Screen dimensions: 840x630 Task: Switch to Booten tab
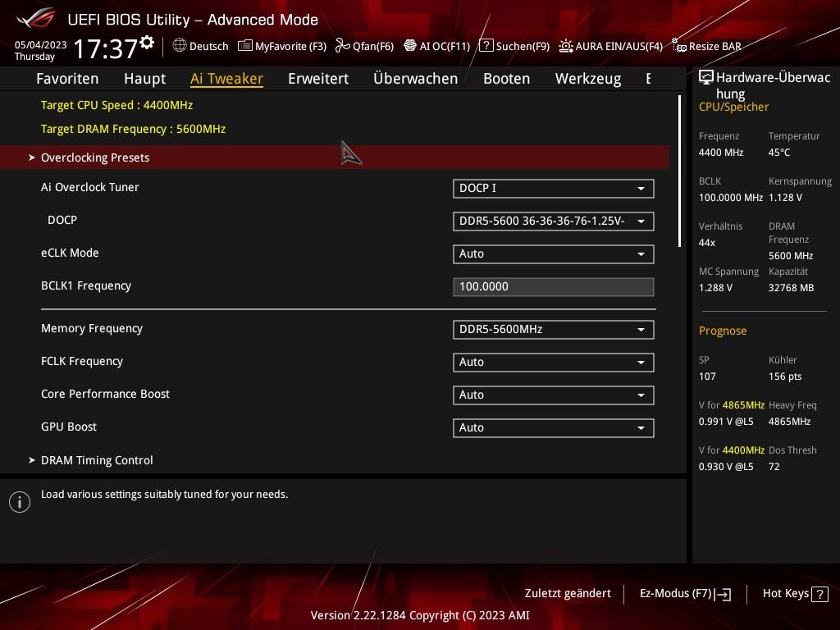click(x=506, y=79)
